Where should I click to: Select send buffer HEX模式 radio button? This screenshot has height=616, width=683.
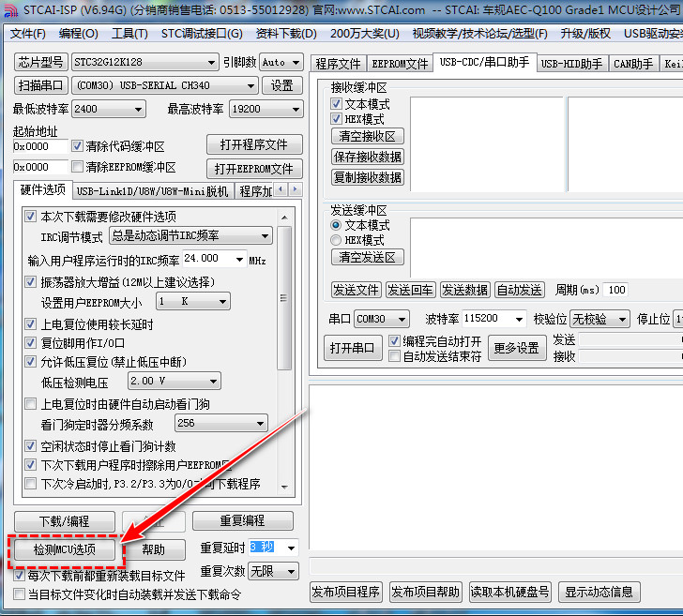pos(336,240)
